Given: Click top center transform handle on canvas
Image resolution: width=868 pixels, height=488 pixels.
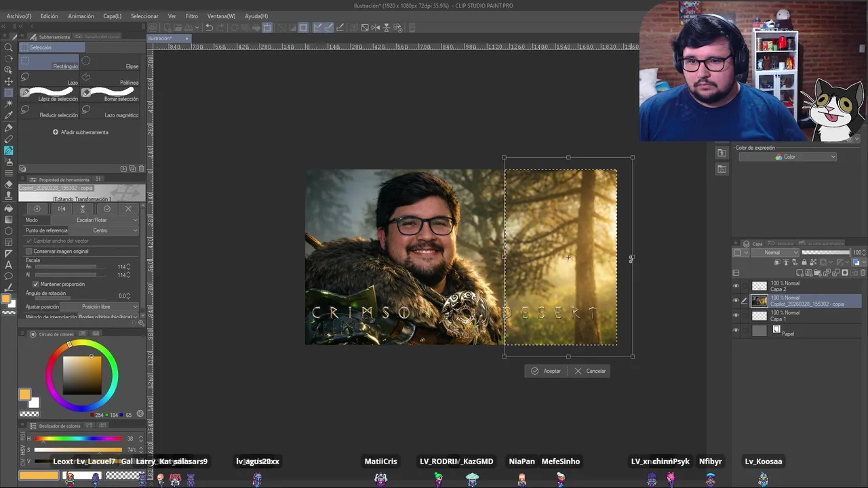Looking at the screenshot, I should pos(568,158).
